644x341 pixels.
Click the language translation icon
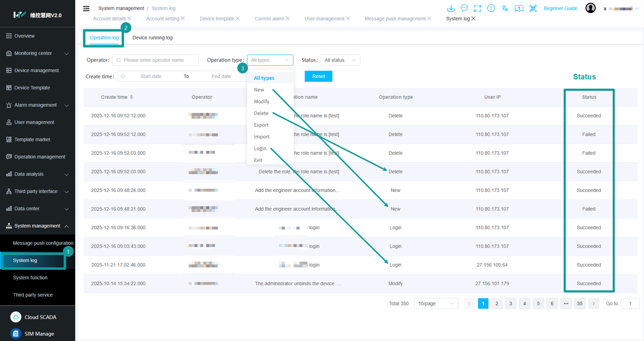505,8
